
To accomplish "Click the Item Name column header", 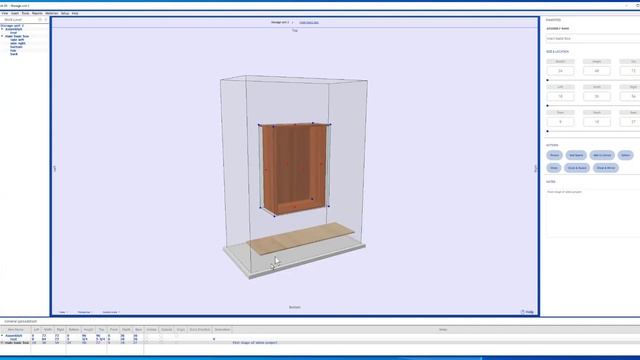I will pyautogui.click(x=16, y=329).
